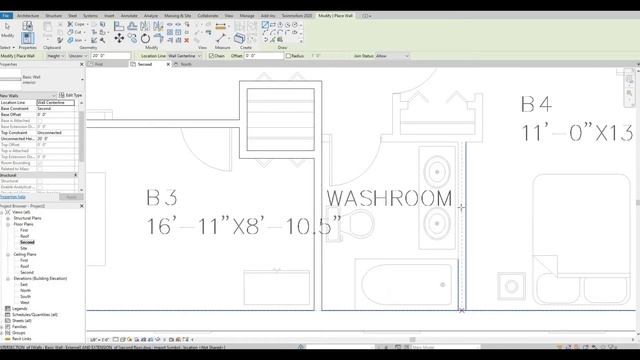The height and width of the screenshot is (360, 640).
Task: Switch to the Structure ribbon tab
Action: point(53,16)
